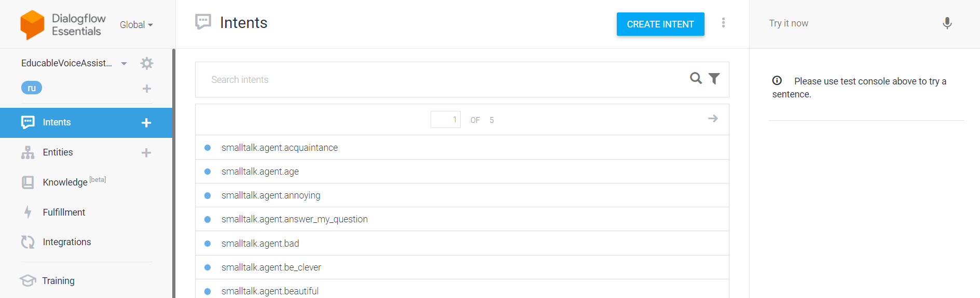980x298 pixels.
Task: Open agent settings gear icon
Action: click(x=147, y=63)
